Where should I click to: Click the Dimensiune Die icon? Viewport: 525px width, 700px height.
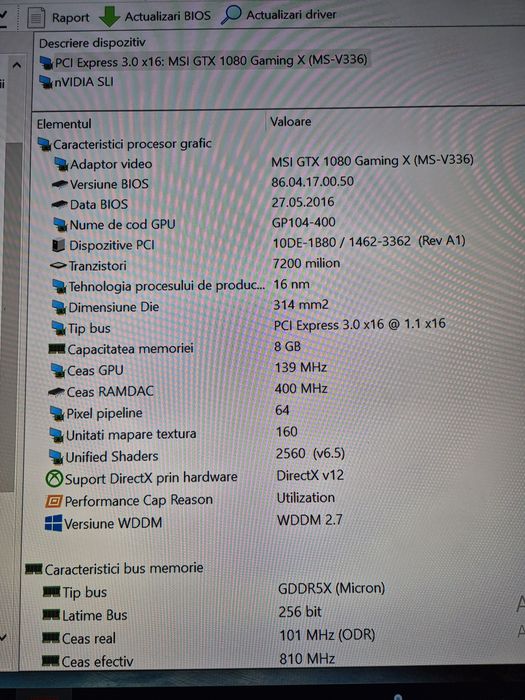(59, 307)
